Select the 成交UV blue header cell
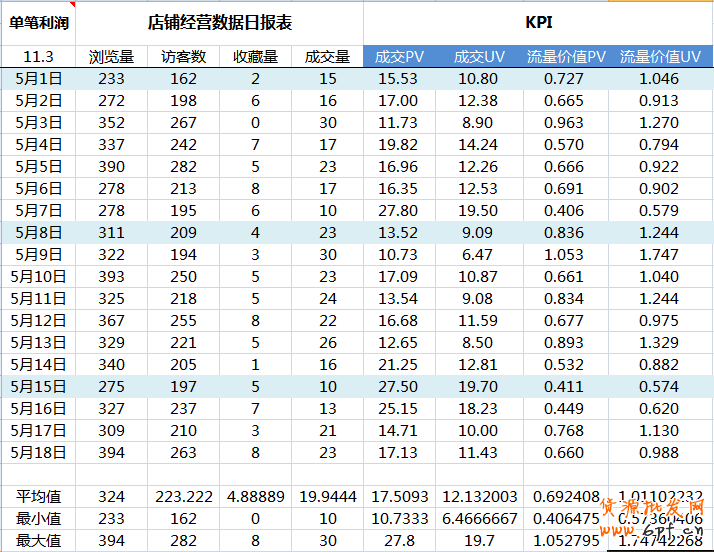 [478, 57]
